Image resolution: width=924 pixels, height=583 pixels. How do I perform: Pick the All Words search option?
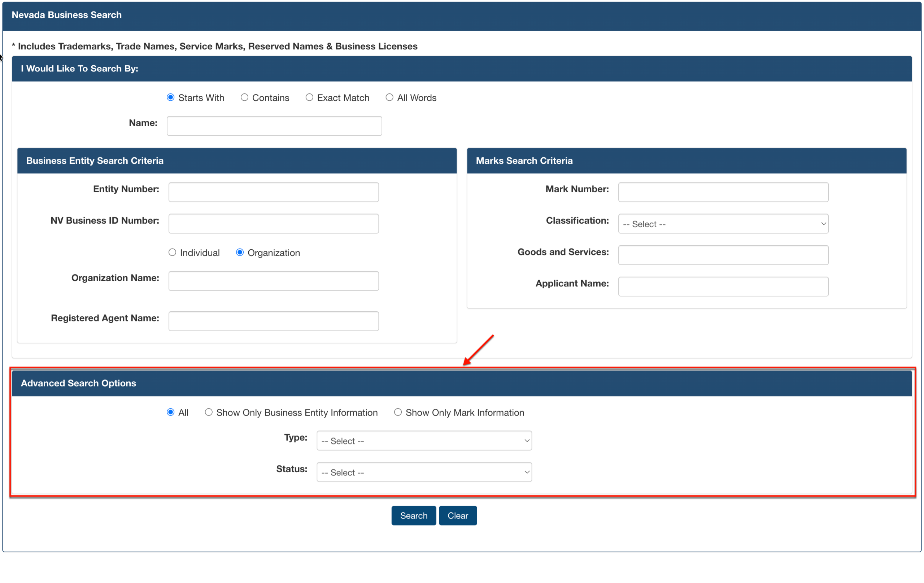point(389,97)
